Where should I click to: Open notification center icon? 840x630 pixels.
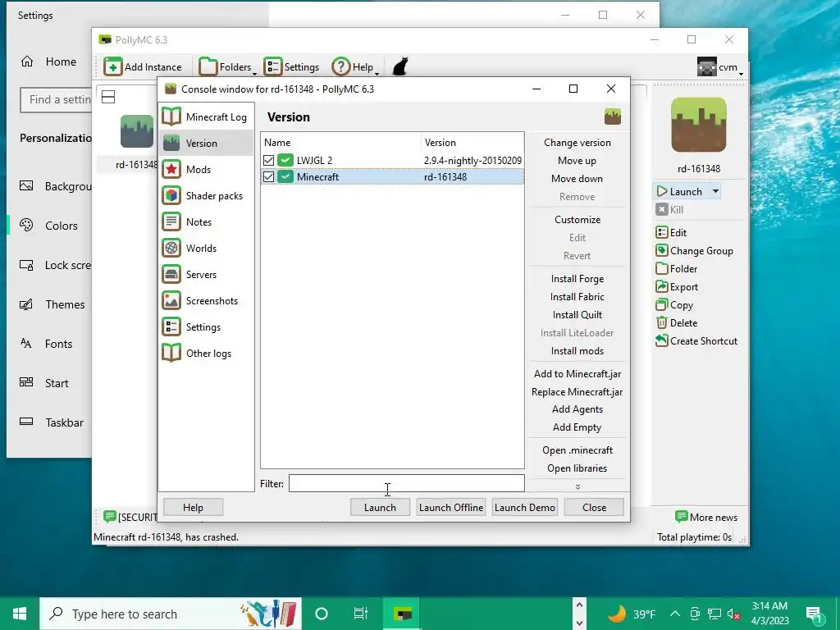click(x=813, y=614)
